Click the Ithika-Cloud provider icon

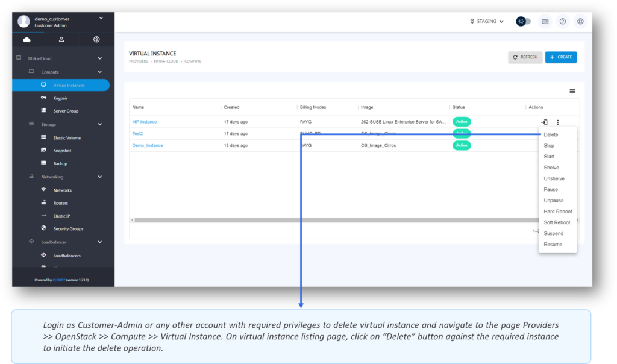19,57
